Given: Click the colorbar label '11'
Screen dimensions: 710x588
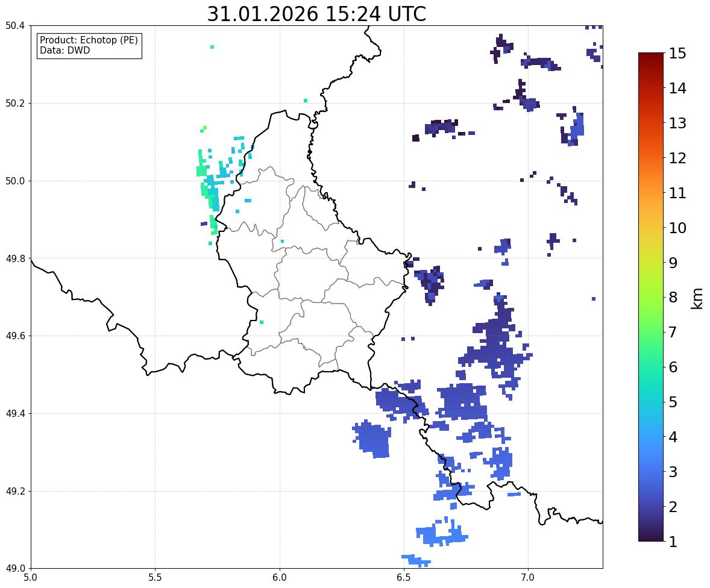Looking at the screenshot, I should (x=677, y=193).
